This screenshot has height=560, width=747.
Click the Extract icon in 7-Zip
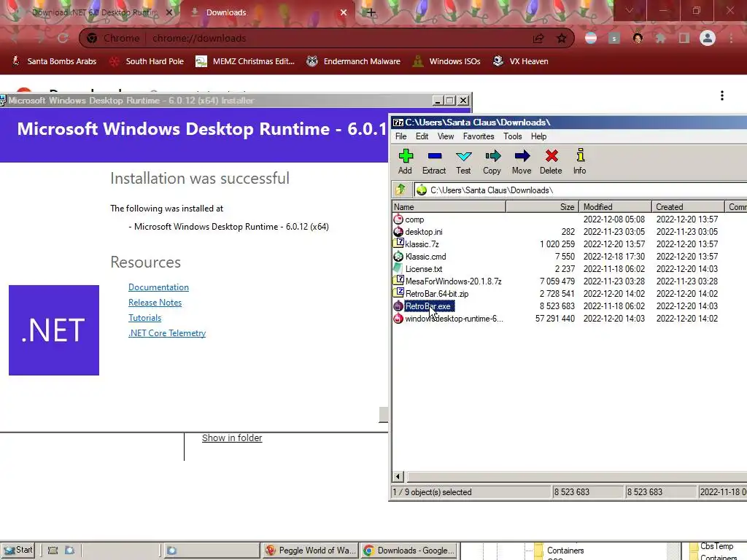coord(435,156)
